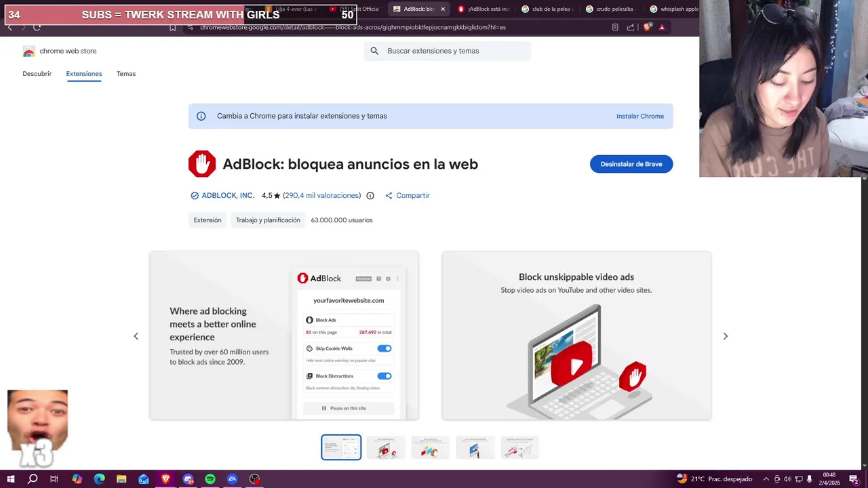The height and width of the screenshot is (488, 868).
Task: Select the Extensiones tab
Action: click(84, 74)
